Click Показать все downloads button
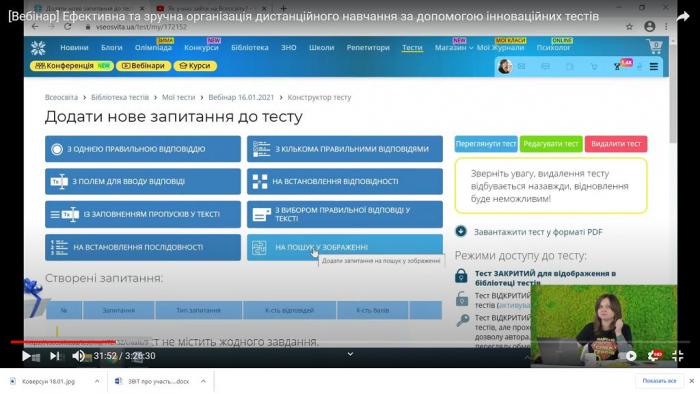The height and width of the screenshot is (394, 700). pyautogui.click(x=659, y=381)
